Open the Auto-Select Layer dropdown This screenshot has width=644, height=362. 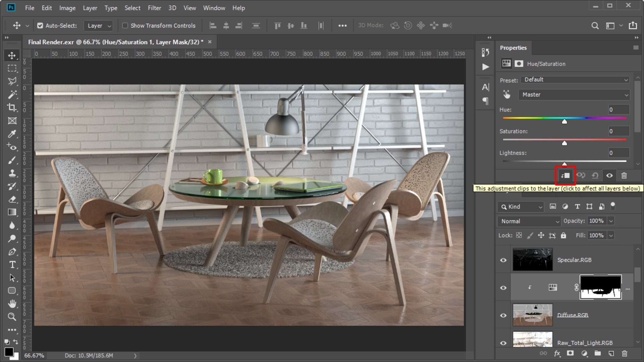98,25
